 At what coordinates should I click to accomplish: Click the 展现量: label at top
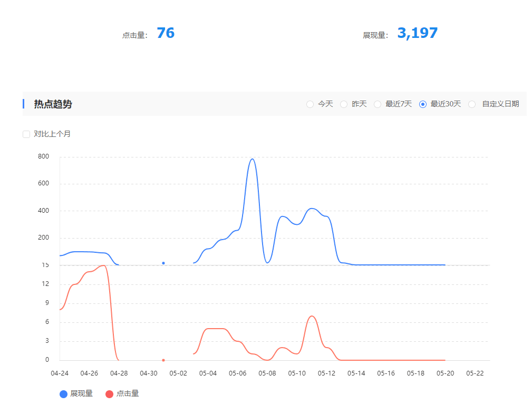click(375, 35)
